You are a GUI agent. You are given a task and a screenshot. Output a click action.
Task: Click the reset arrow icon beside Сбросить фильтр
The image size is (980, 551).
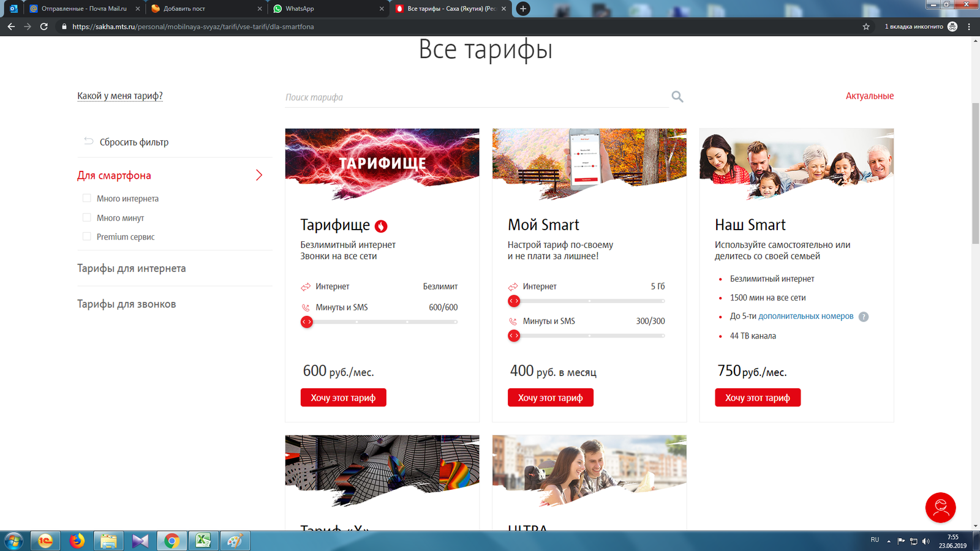(x=89, y=141)
